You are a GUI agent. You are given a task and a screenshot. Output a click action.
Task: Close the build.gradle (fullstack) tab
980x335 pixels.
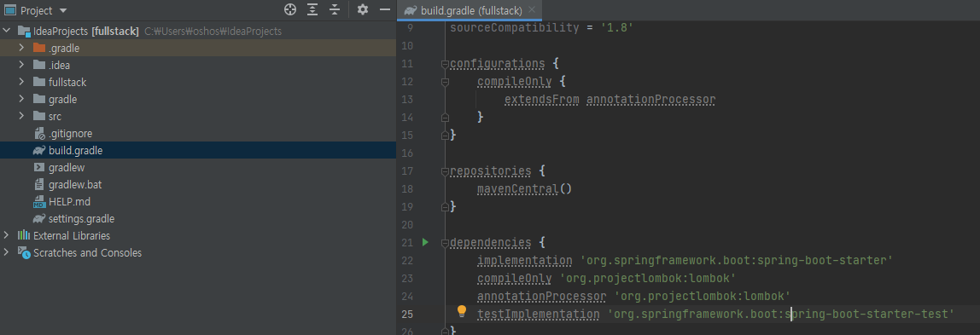coord(532,10)
